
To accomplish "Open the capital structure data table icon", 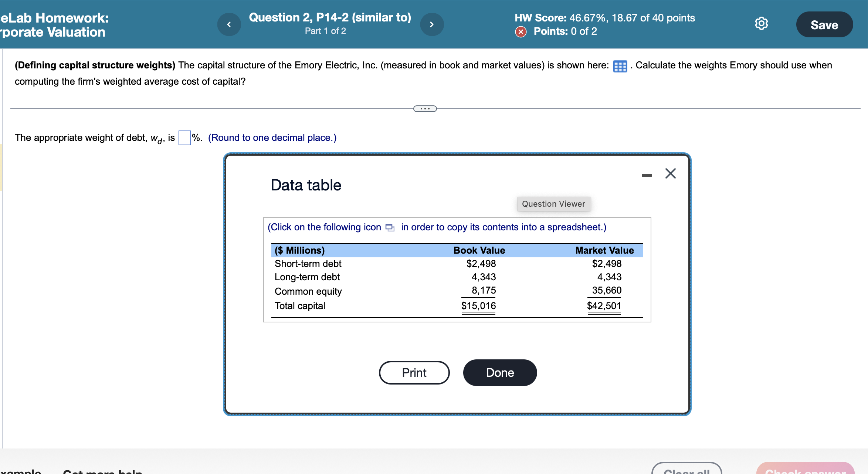I will click(x=620, y=66).
